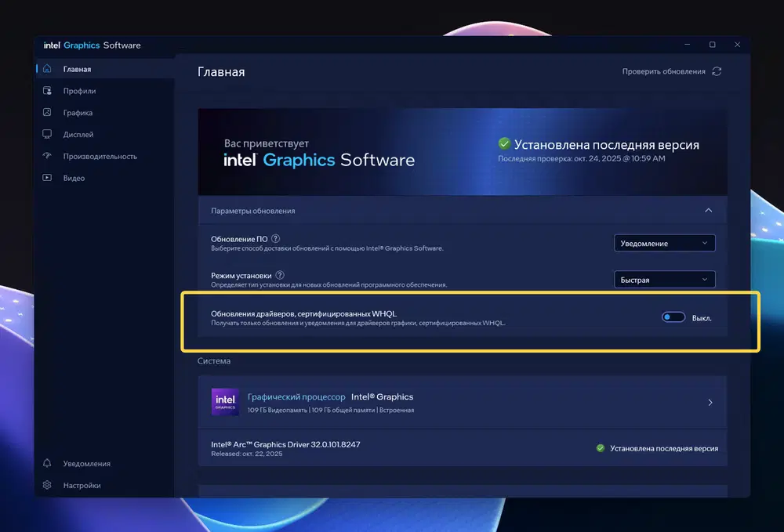Click the Параметры обновления header text
Screen dimensions: 784x532
[x=253, y=211]
